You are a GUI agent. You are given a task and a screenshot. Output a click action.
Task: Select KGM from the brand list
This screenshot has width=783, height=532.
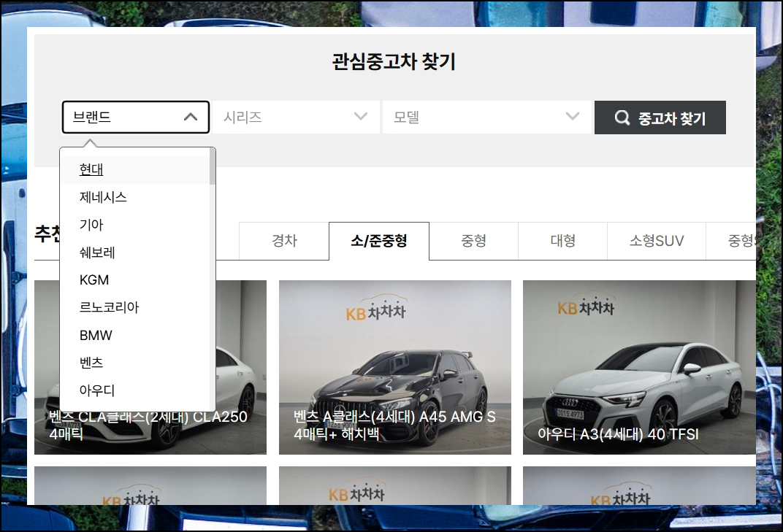click(135, 280)
